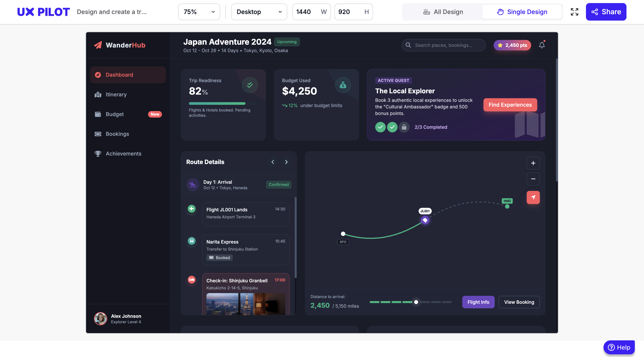Click the map zoom out minus button
Screen dimensions: 644x364
533,179
